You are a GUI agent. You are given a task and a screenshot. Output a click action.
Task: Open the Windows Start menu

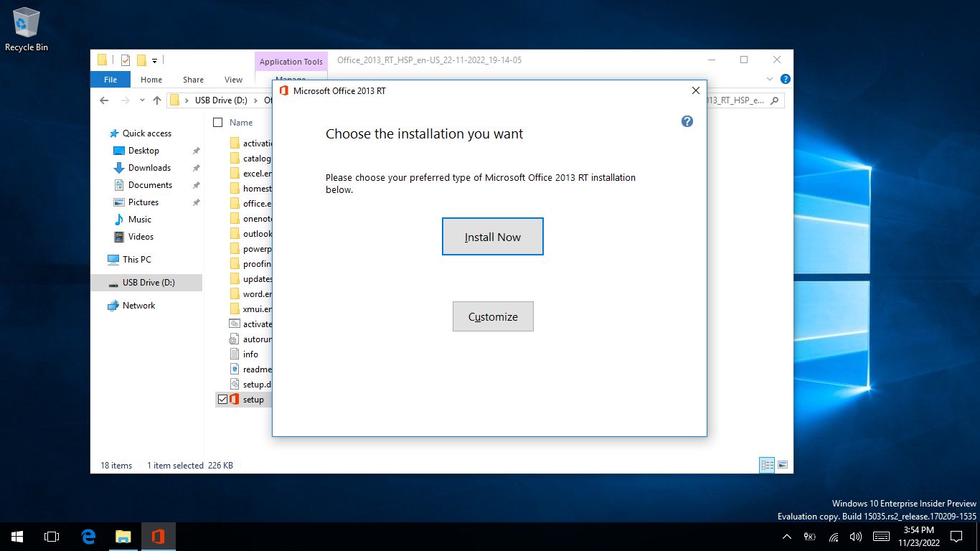pyautogui.click(x=17, y=537)
